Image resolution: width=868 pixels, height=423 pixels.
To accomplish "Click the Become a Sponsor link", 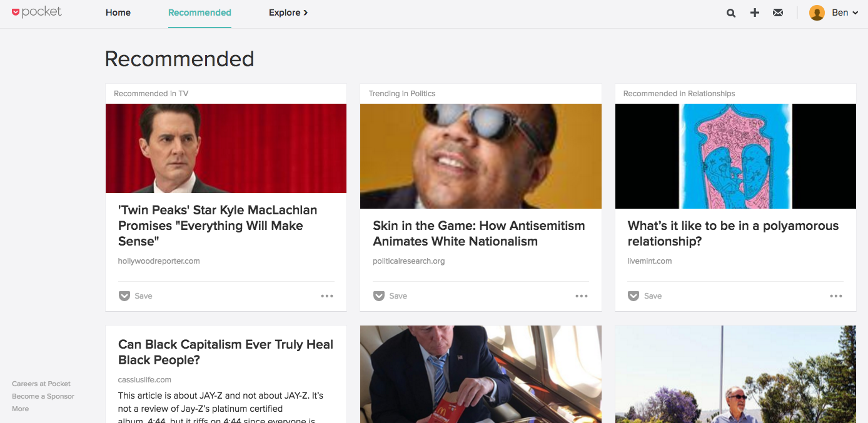I will (x=43, y=396).
